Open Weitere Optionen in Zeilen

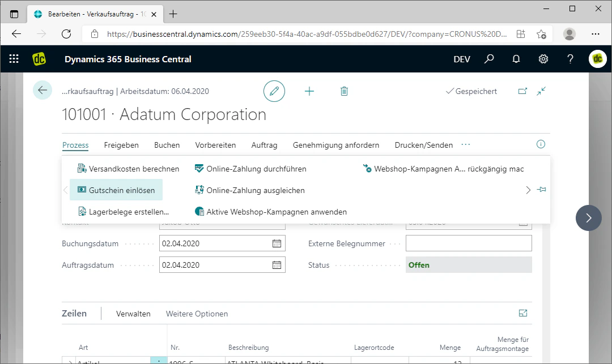[x=197, y=314]
